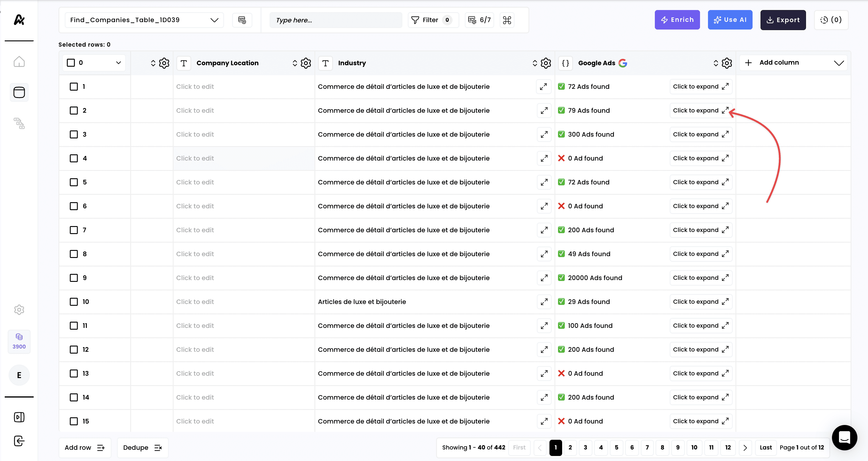The height and width of the screenshot is (461, 868).
Task: Open row selection count dropdown chevron
Action: 118,63
